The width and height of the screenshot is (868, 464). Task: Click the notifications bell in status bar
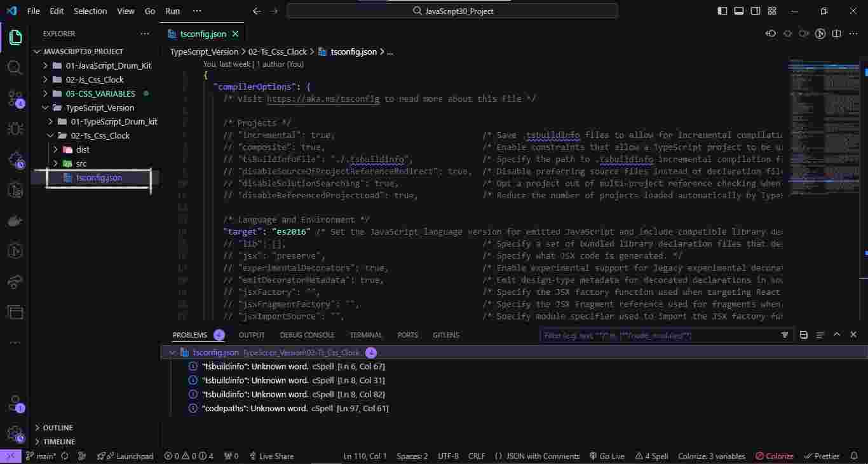[852, 456]
